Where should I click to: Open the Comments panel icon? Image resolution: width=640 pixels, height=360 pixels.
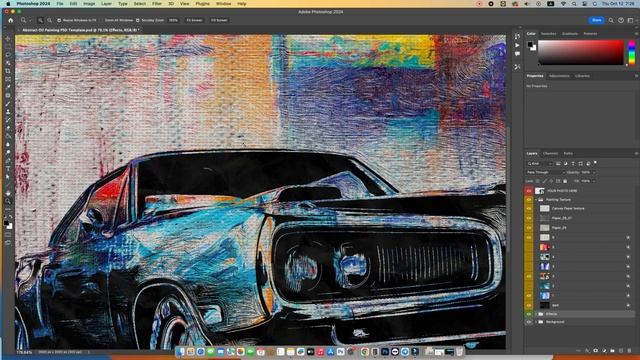[x=517, y=54]
